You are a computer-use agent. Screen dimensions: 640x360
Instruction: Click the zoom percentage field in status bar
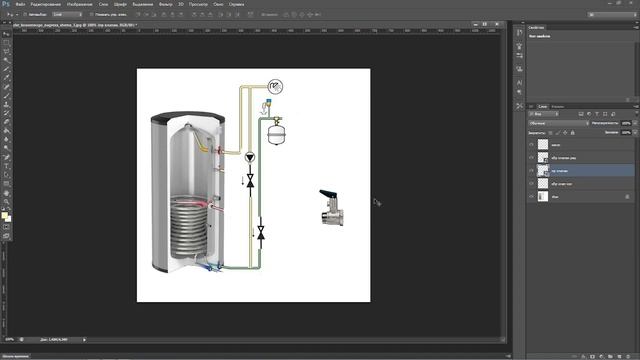click(x=10, y=340)
